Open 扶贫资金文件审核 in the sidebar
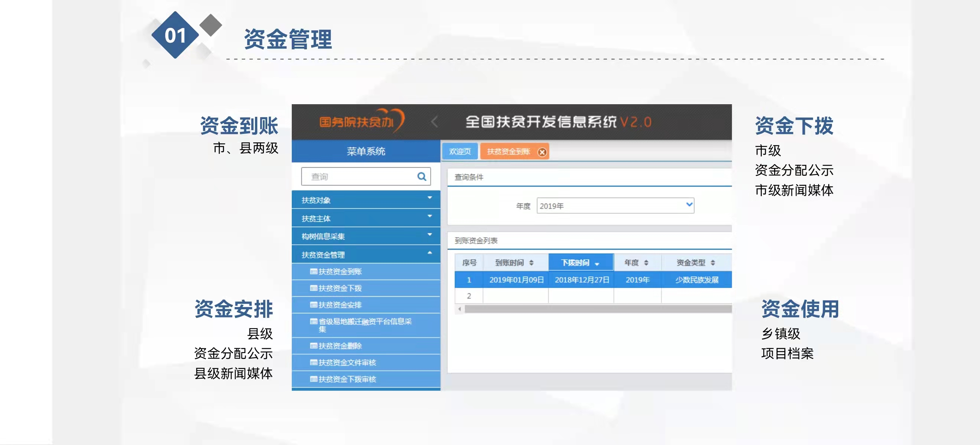 366,363
